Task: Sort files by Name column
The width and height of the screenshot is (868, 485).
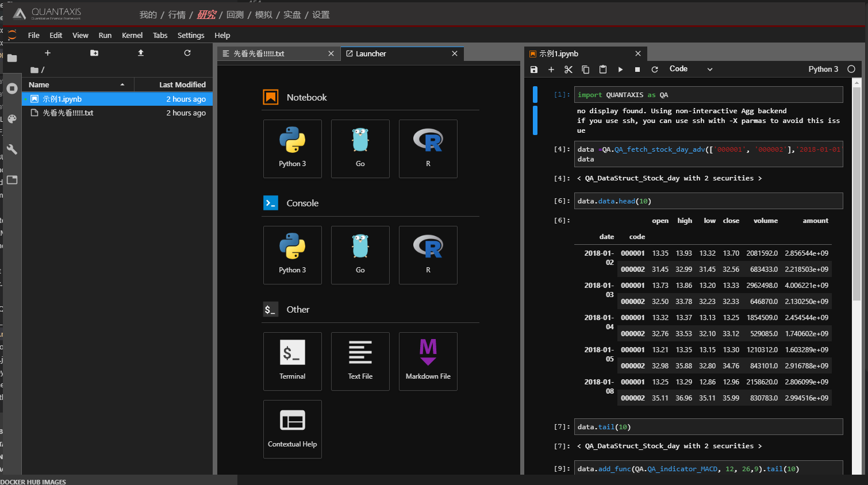Action: point(78,84)
